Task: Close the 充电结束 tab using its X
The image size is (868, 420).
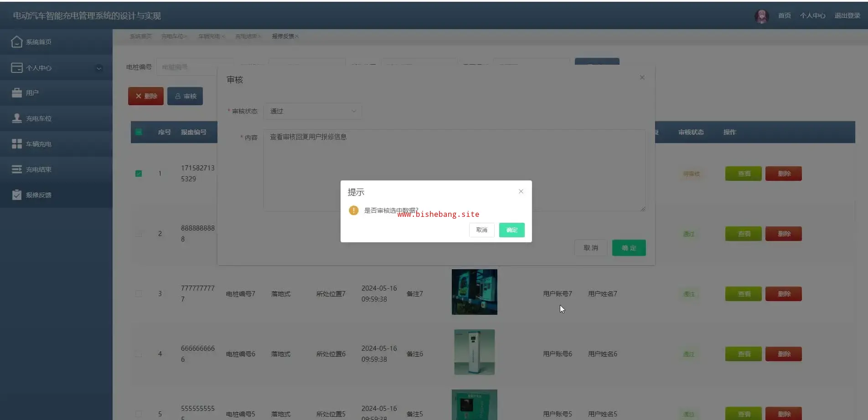Action: [x=260, y=36]
